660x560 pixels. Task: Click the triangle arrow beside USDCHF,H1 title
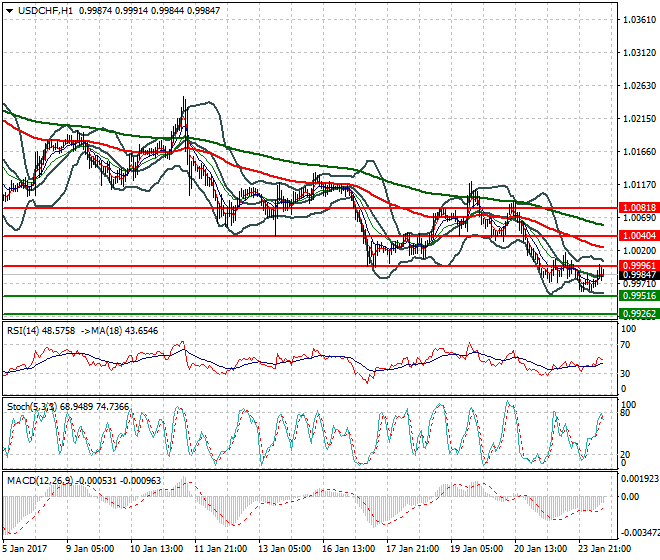(9, 10)
